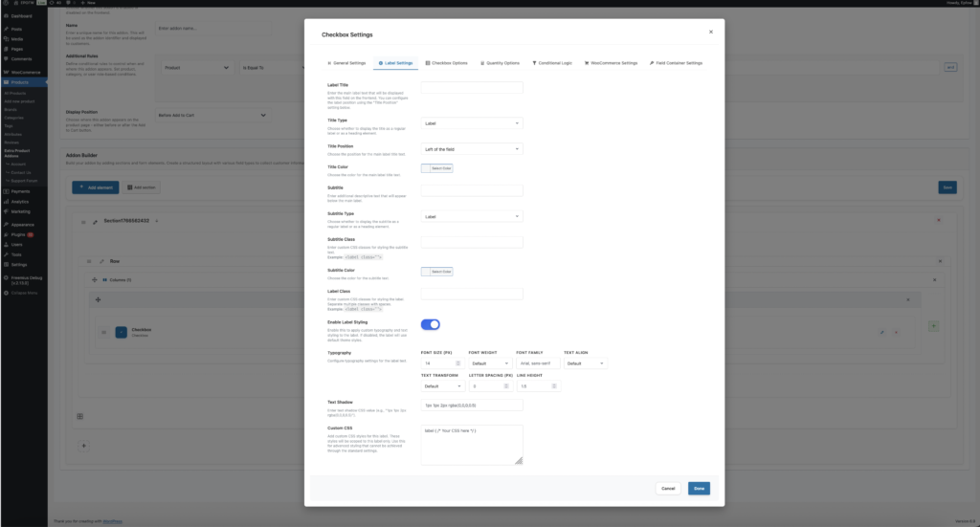Click the Done button in the dialog
This screenshot has height=527, width=980.
coord(699,489)
